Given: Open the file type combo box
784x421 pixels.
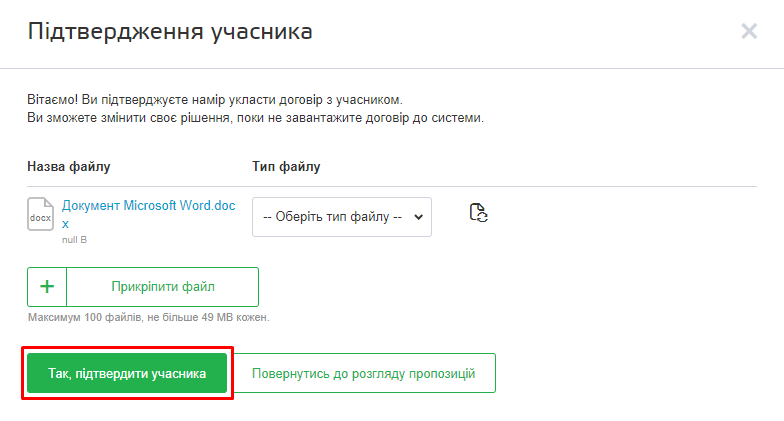Looking at the screenshot, I should (x=341, y=216).
